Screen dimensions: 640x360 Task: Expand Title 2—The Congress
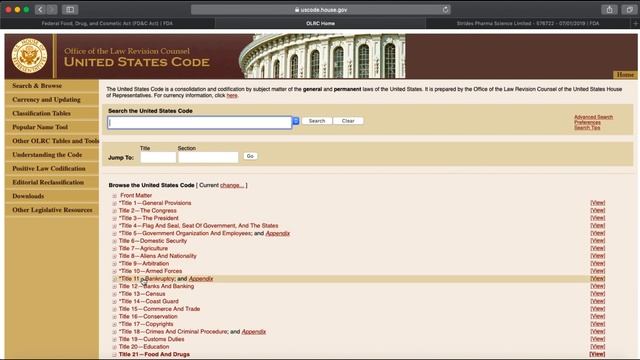coord(115,211)
